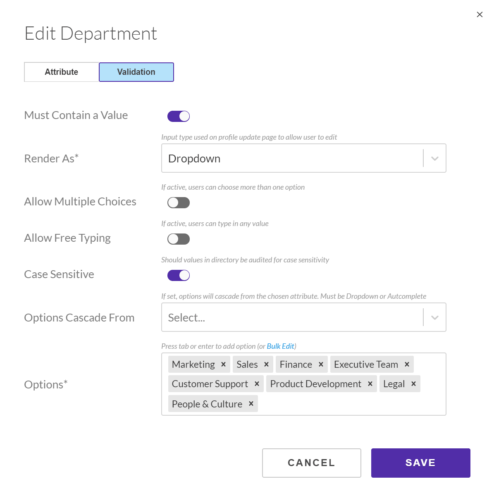
Task: Open the Bulk Edit link
Action: [x=280, y=346]
